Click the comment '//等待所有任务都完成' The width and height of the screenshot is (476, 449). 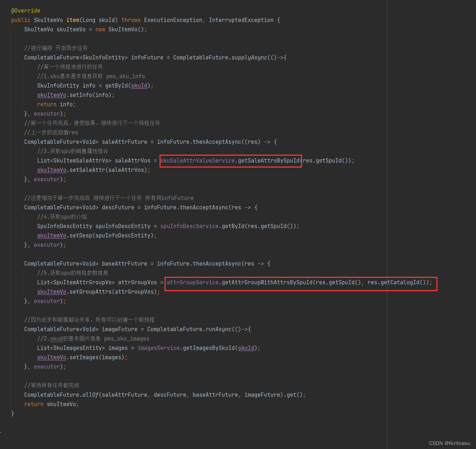51,386
